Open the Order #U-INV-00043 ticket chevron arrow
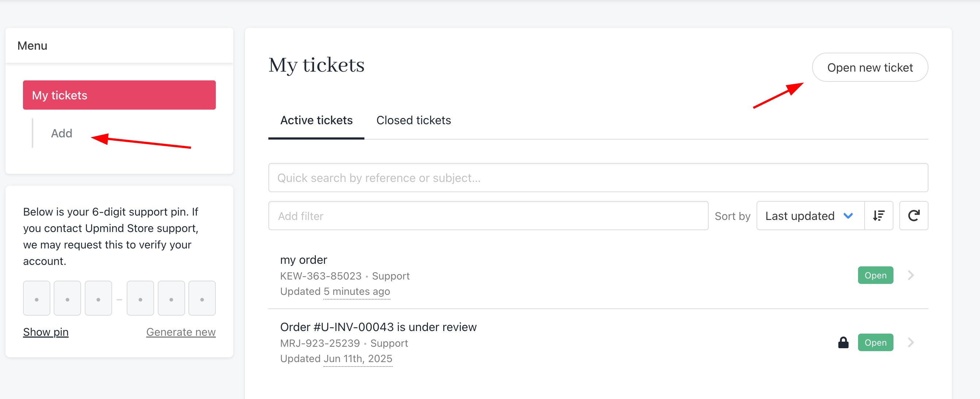Screen dimensions: 980x399 tap(911, 342)
